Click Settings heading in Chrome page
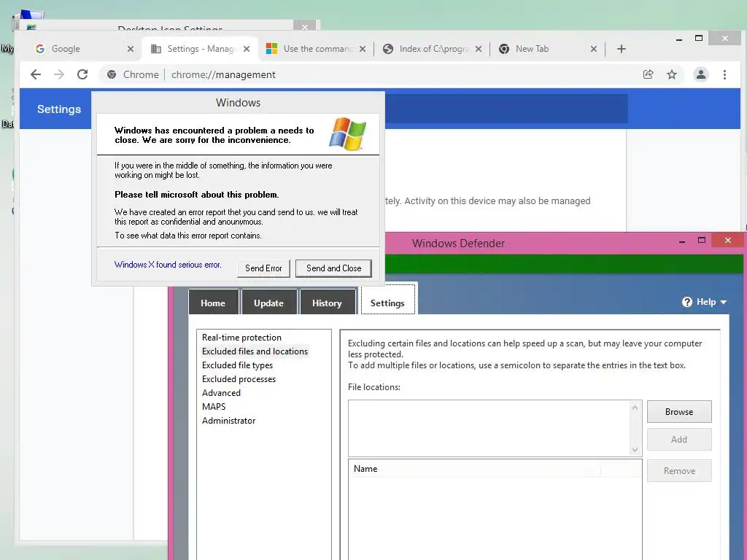Image resolution: width=747 pixels, height=560 pixels. click(59, 109)
